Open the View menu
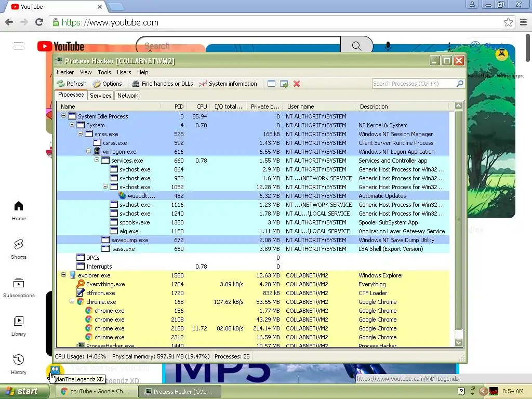This screenshot has height=399, width=532. [x=86, y=72]
